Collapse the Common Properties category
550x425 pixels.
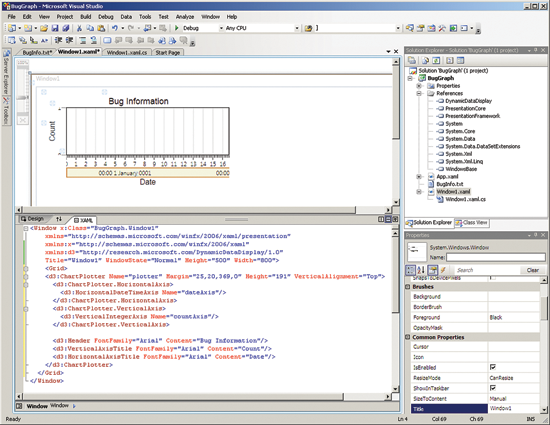tap(408, 337)
